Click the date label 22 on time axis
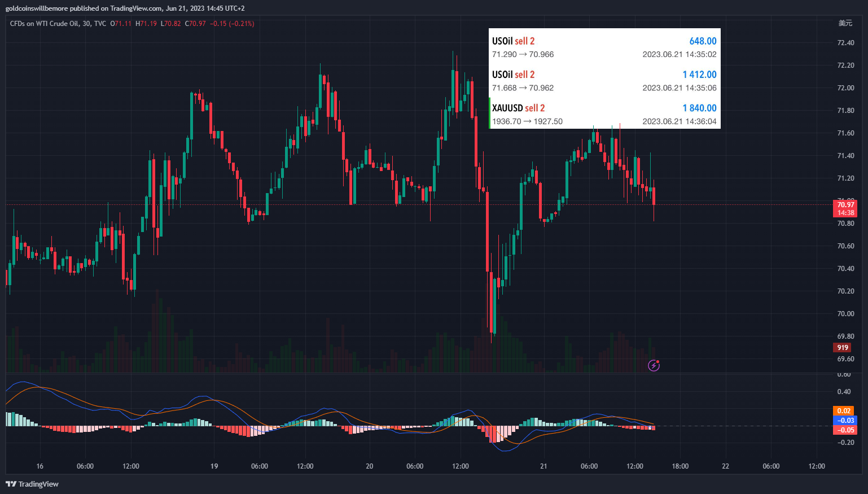The image size is (868, 494). (726, 466)
